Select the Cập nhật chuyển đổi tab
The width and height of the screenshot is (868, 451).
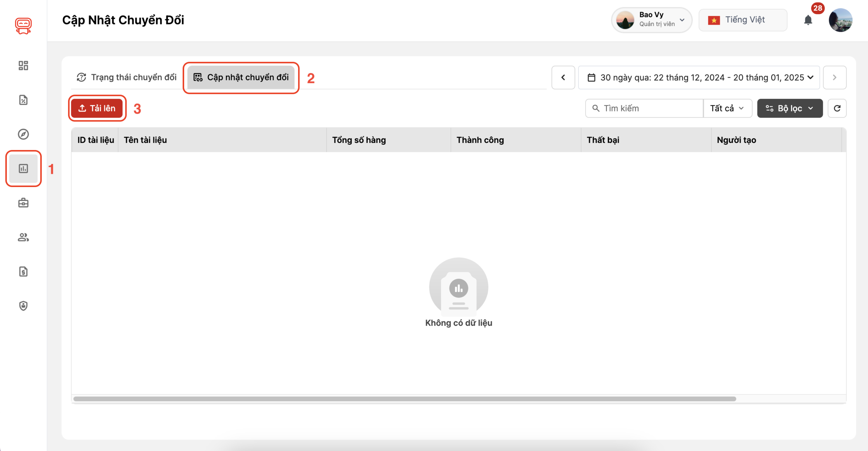pos(241,77)
